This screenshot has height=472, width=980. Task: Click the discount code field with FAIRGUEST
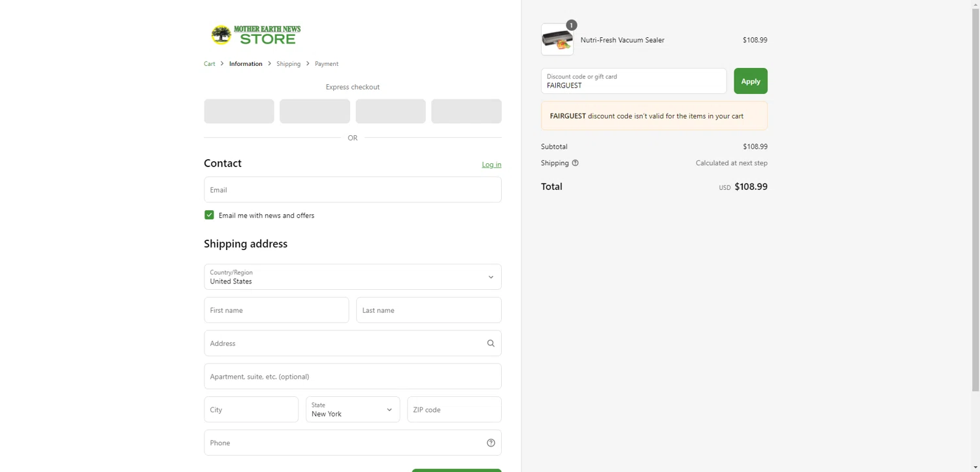pos(634,81)
